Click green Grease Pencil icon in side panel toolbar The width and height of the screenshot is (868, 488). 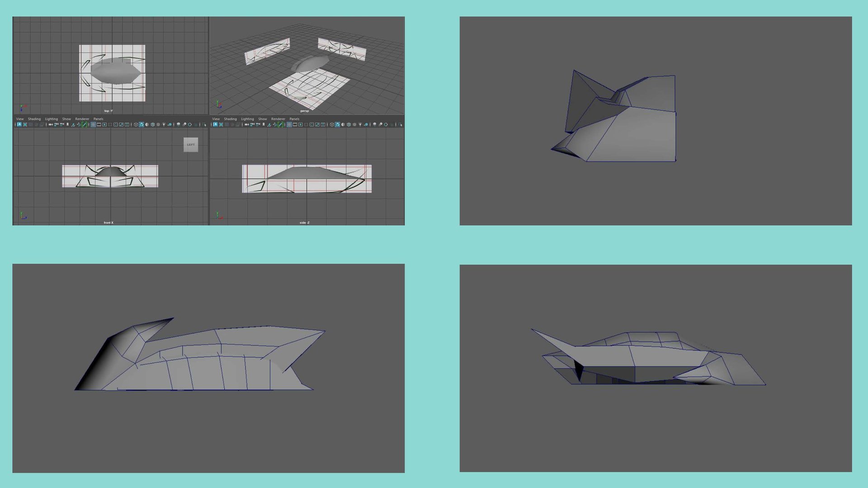pos(281,125)
